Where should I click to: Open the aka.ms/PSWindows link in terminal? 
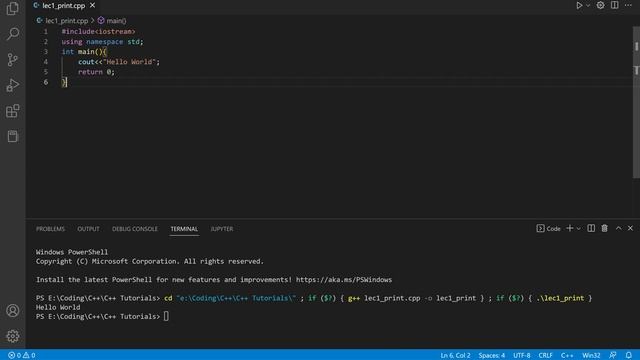[x=344, y=280]
